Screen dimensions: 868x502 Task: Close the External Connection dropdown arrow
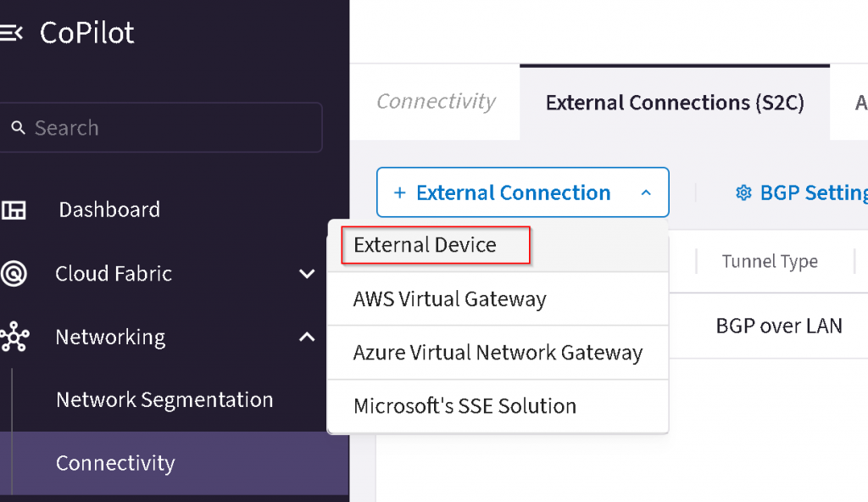tap(646, 192)
